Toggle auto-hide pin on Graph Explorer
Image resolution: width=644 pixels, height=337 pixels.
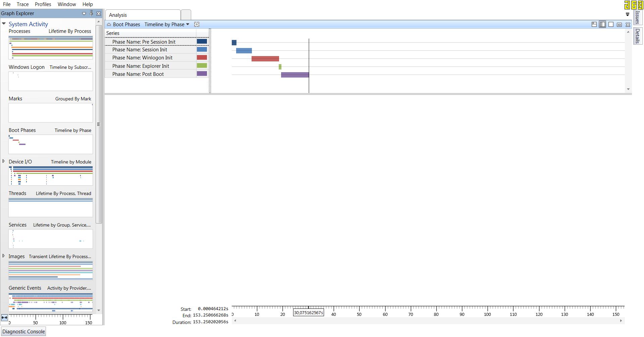click(x=91, y=13)
